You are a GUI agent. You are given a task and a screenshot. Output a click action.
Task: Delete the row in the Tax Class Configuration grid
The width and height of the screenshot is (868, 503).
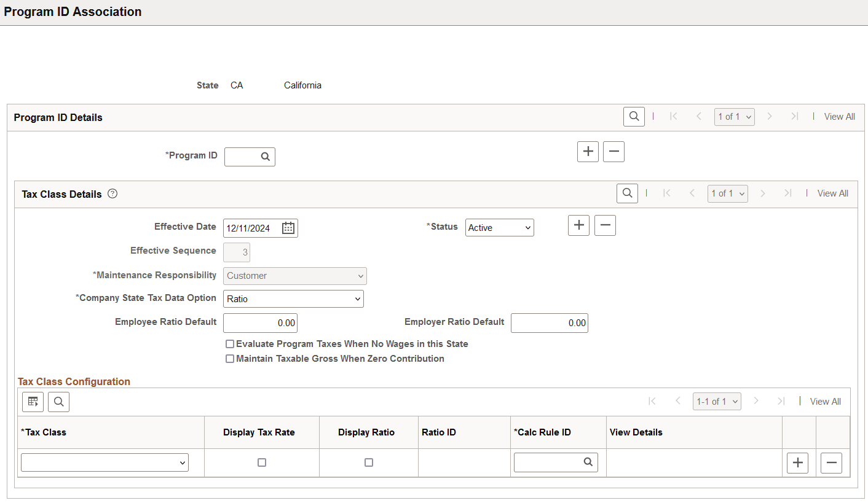click(x=831, y=462)
